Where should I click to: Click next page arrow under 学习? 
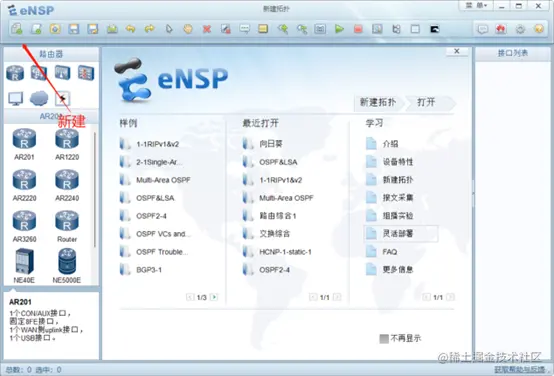point(450,297)
